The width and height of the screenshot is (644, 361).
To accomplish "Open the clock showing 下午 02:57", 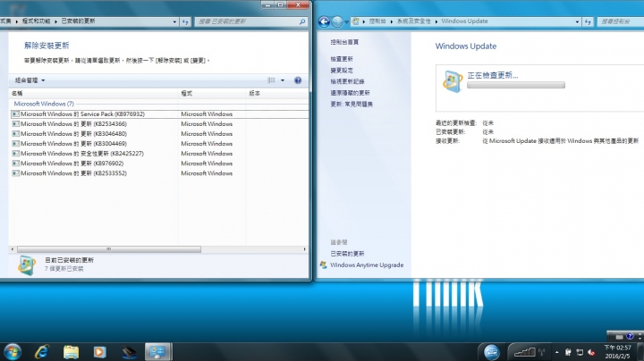I will (618, 351).
